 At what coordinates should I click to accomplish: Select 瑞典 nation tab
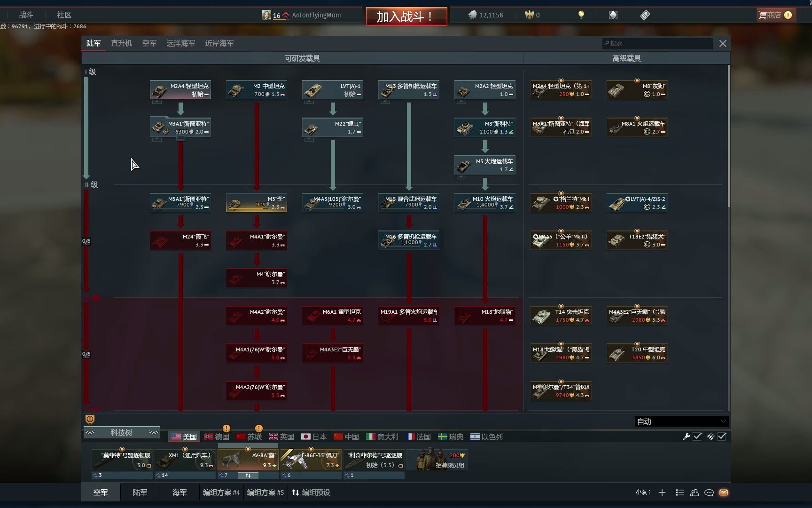pos(451,437)
